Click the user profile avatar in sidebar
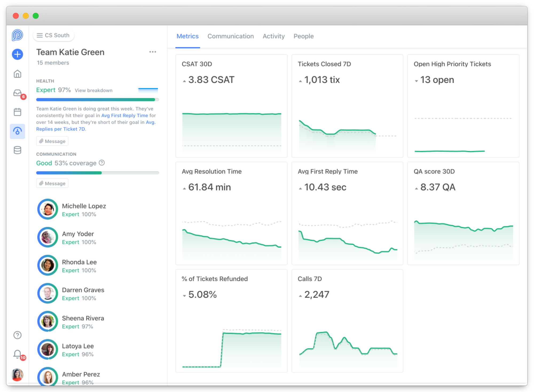Screen dimensions: 534x392 tap(17, 375)
